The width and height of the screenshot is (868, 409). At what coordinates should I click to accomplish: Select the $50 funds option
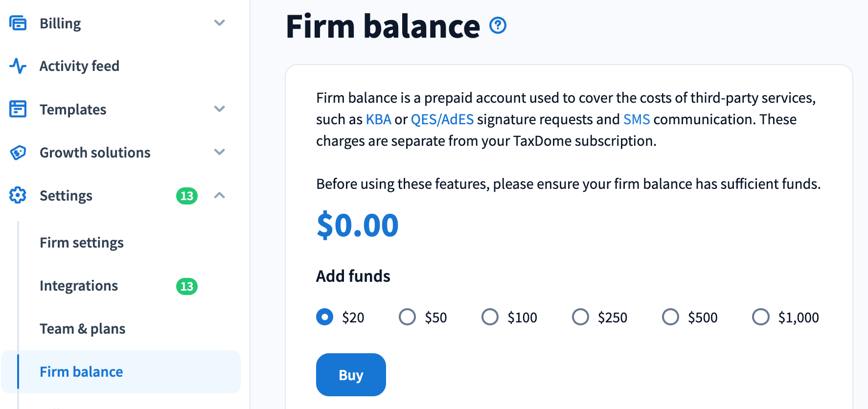click(407, 317)
